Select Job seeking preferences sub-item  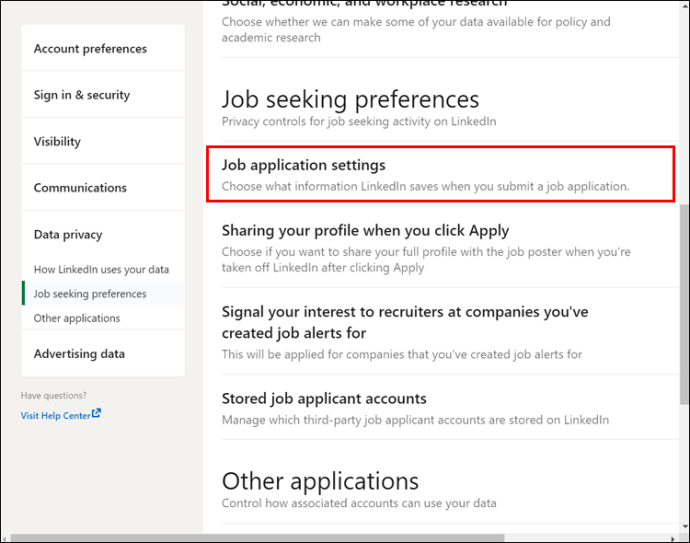pos(90,294)
